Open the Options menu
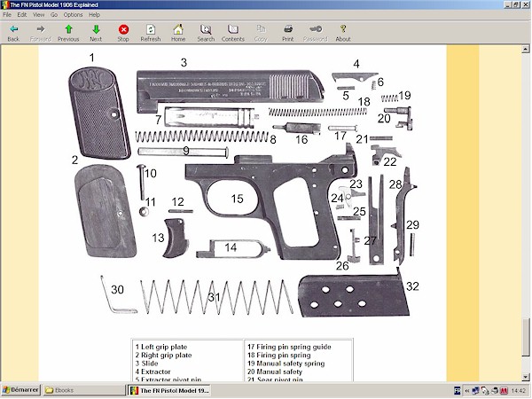The width and height of the screenshot is (532, 399). pos(73,14)
